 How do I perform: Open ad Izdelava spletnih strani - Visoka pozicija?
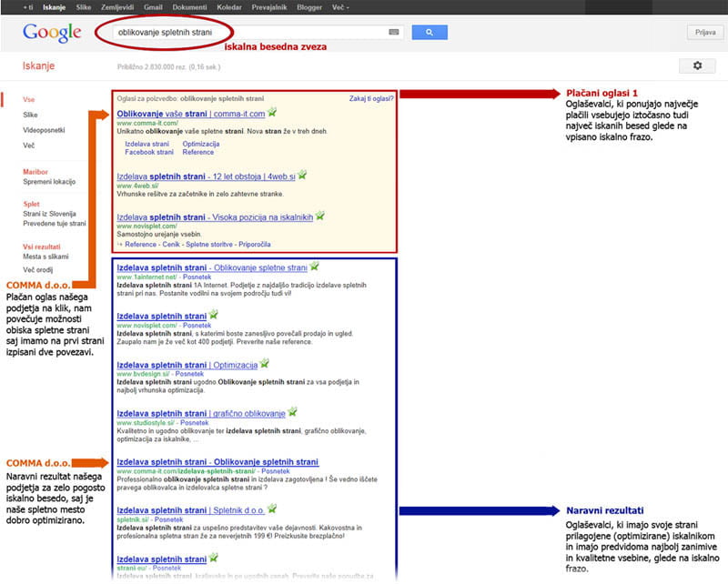tap(215, 217)
